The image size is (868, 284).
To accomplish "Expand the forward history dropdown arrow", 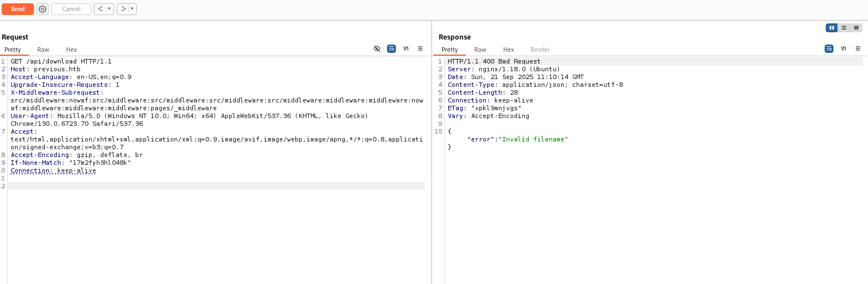I will coord(132,9).
